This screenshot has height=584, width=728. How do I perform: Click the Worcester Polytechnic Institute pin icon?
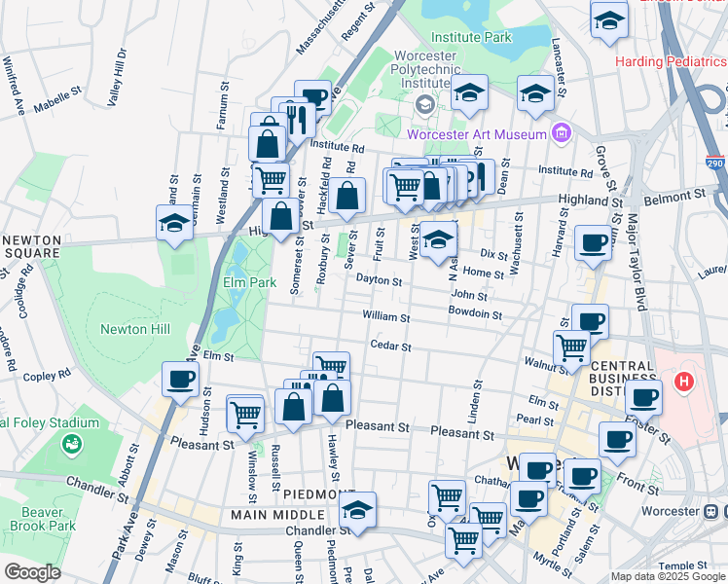[424, 105]
